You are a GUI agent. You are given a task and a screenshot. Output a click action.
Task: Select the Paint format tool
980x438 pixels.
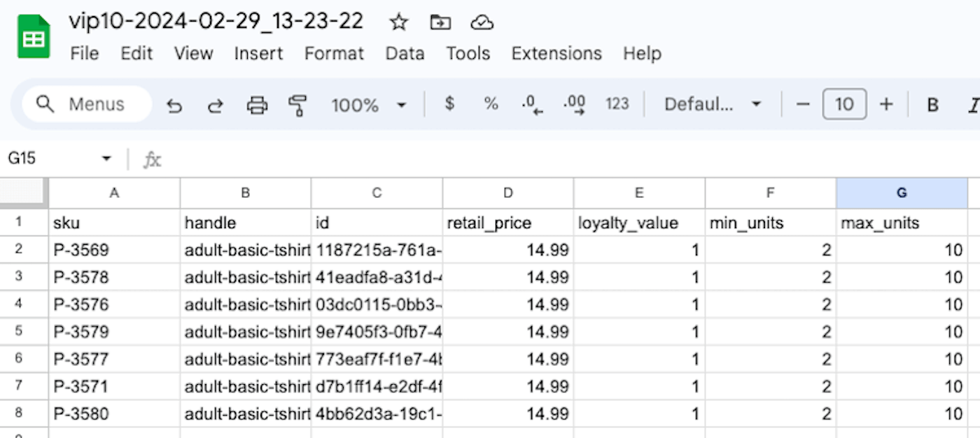point(297,105)
